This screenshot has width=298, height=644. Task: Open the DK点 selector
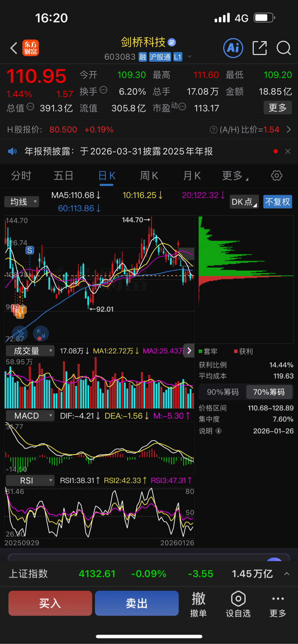tap(244, 202)
